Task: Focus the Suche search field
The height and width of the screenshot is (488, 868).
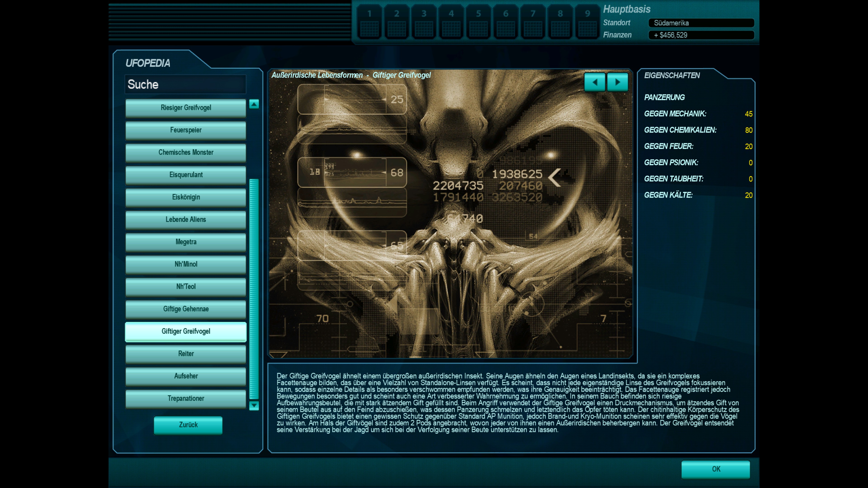Action: point(185,84)
